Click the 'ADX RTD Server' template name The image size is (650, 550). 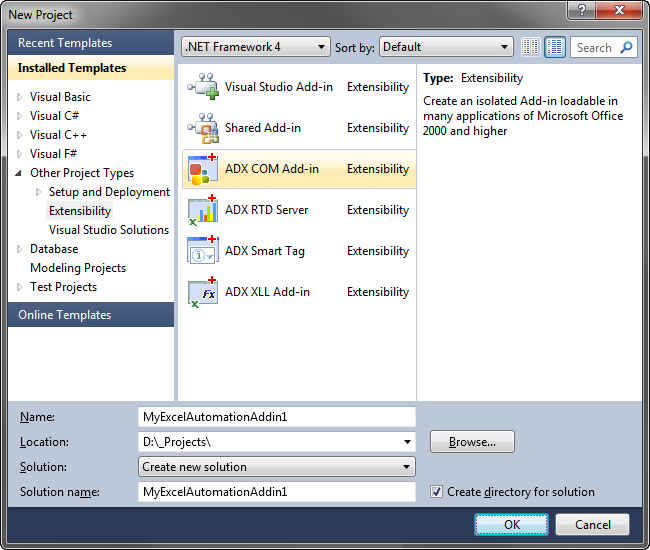coord(267,210)
